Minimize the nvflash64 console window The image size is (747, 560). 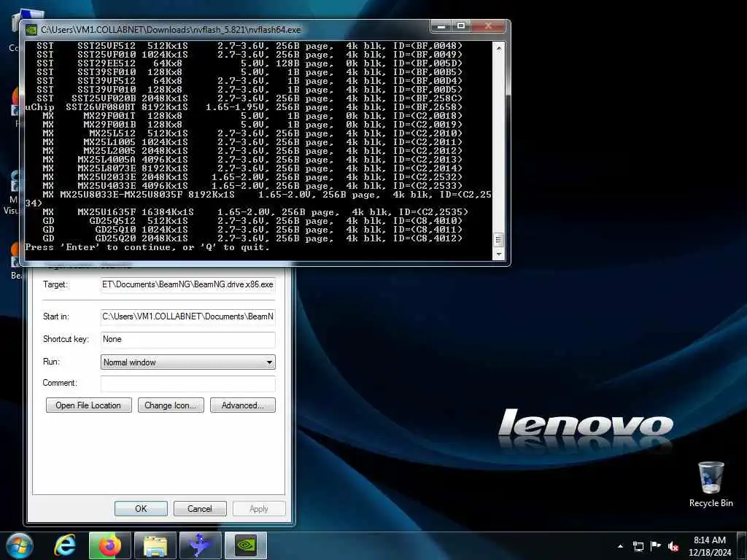pos(441,26)
